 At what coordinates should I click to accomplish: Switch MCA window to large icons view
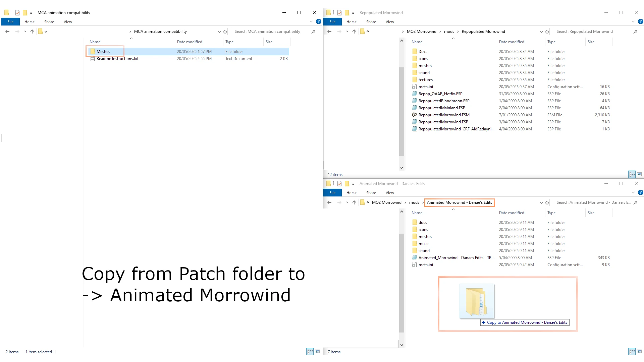[317, 352]
